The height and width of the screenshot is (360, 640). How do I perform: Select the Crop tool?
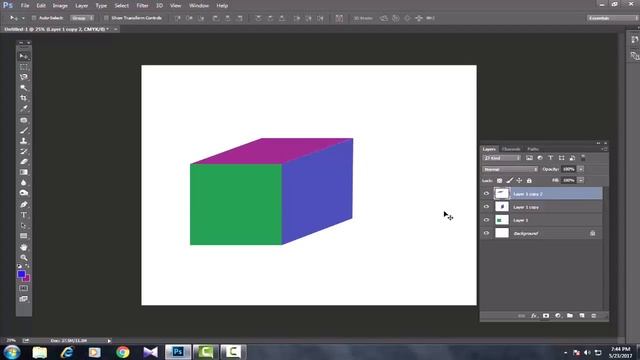24,98
